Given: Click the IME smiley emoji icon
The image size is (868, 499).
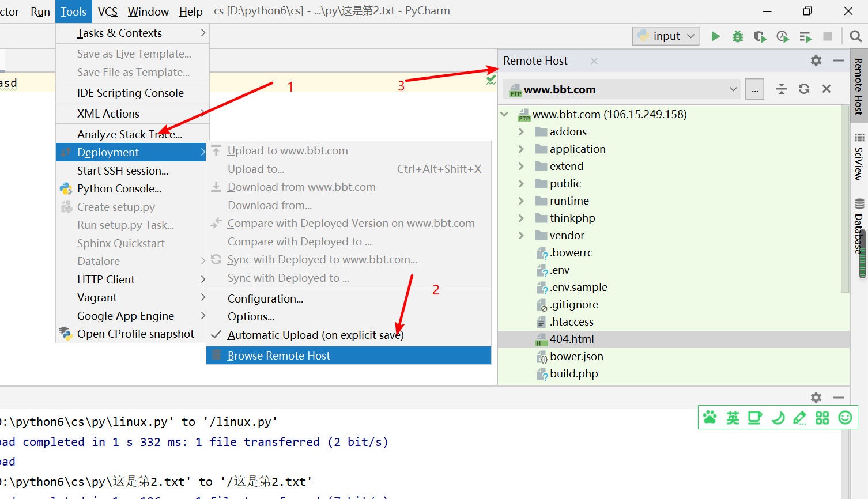Looking at the screenshot, I should (845, 417).
